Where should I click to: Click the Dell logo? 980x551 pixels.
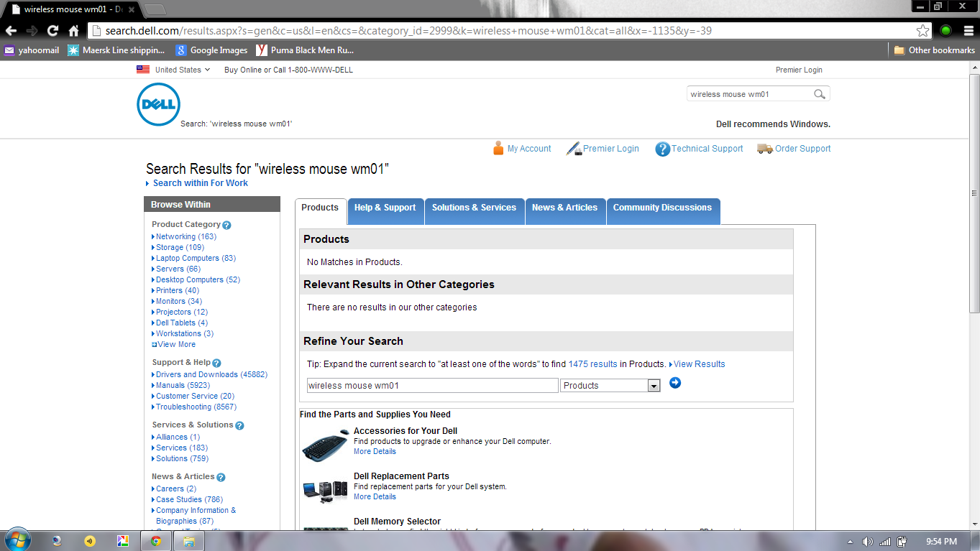(x=158, y=105)
